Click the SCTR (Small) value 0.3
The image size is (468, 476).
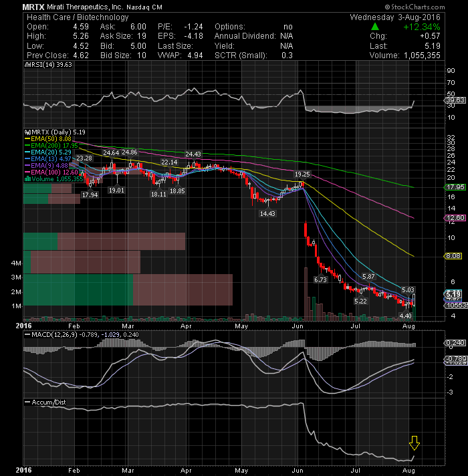point(287,55)
